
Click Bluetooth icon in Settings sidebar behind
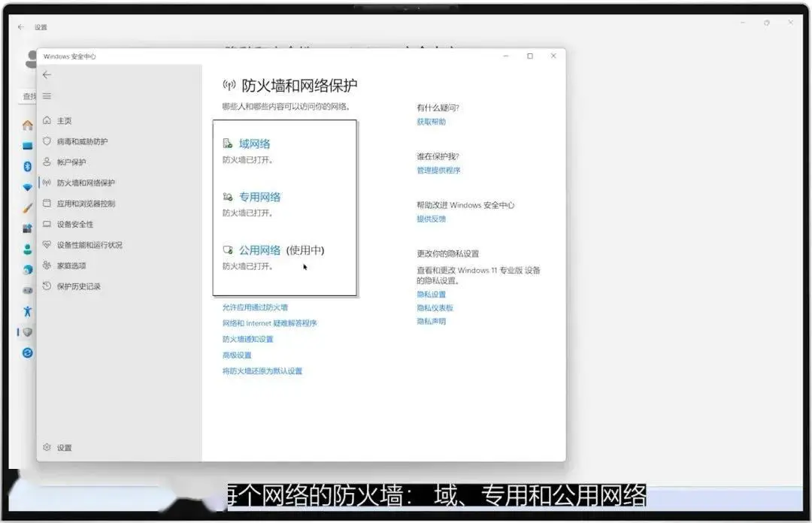pos(28,166)
